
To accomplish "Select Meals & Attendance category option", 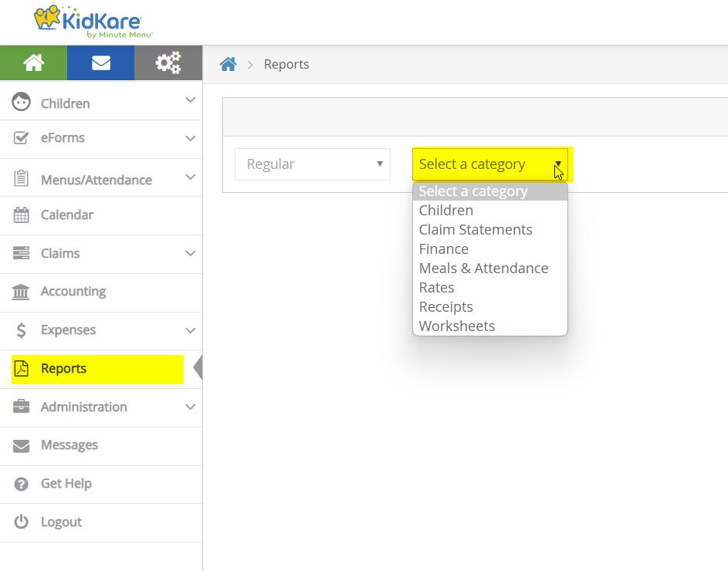I will (483, 269).
